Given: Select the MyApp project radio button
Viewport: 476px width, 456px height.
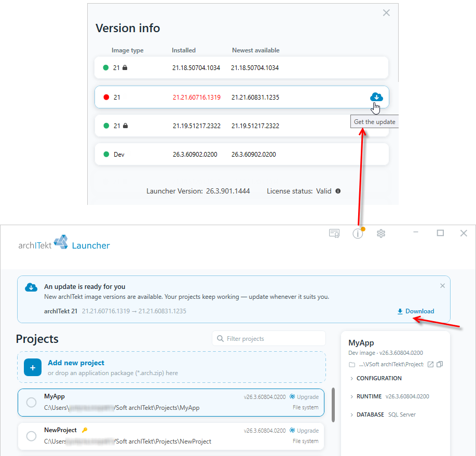Looking at the screenshot, I should pyautogui.click(x=31, y=402).
